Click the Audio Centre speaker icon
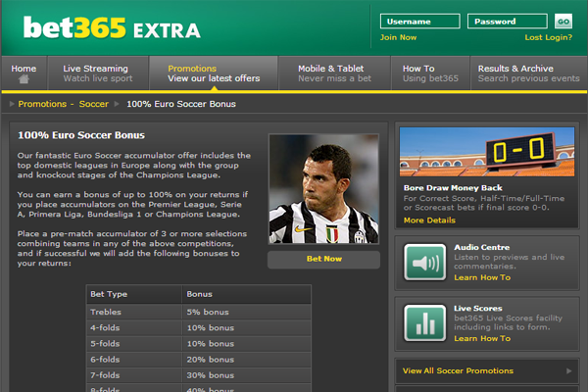Viewport: 588px width, 392px height. [425, 263]
